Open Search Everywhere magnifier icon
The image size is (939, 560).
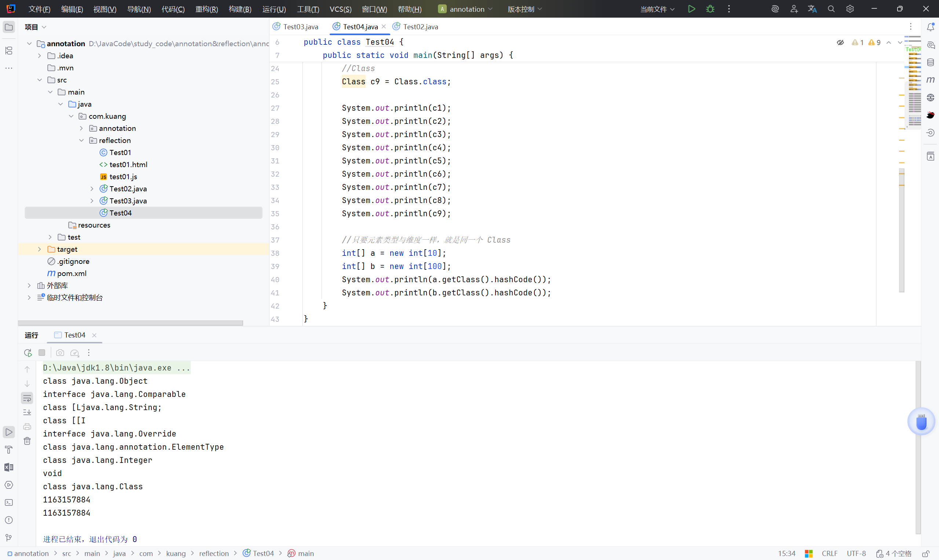point(831,9)
